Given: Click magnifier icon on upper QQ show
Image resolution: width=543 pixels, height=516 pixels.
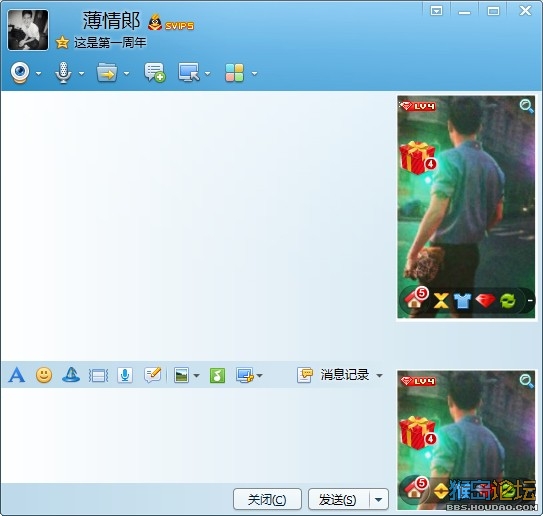Looking at the screenshot, I should [x=526, y=106].
